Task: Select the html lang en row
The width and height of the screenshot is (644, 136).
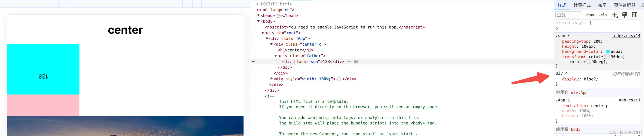Action: 275,10
